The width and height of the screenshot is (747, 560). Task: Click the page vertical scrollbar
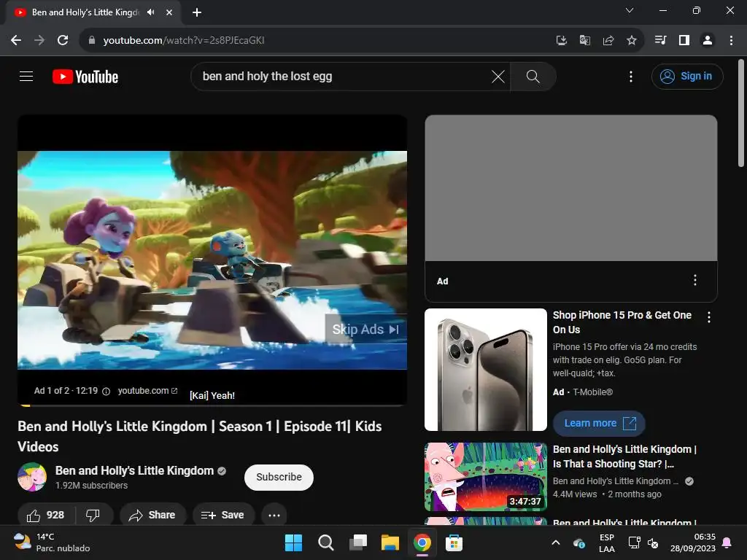741,113
